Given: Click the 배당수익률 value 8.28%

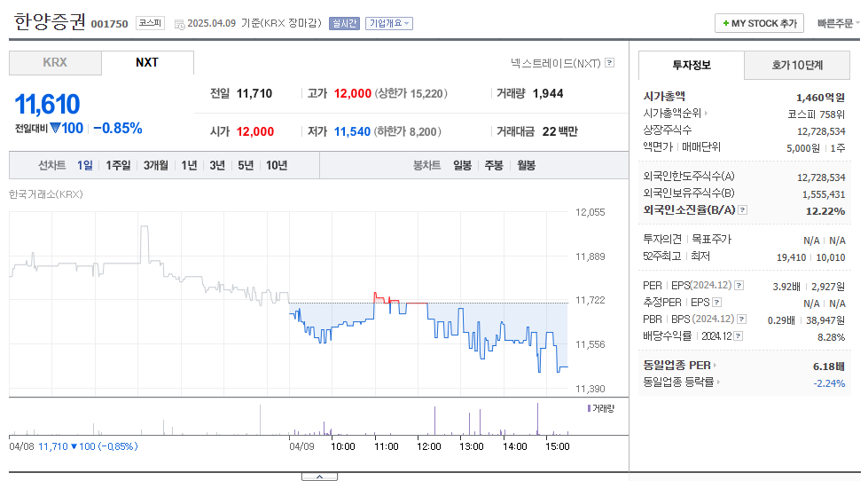Looking at the screenshot, I should pyautogui.click(x=831, y=337).
